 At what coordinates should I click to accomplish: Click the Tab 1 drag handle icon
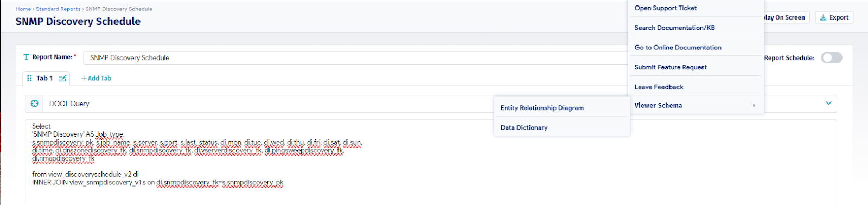coord(29,79)
